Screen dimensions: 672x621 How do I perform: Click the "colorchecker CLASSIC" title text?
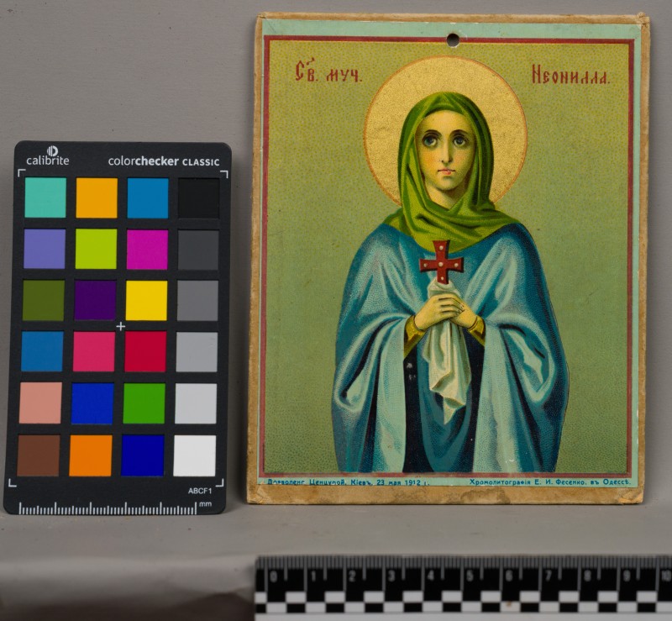coord(163,161)
